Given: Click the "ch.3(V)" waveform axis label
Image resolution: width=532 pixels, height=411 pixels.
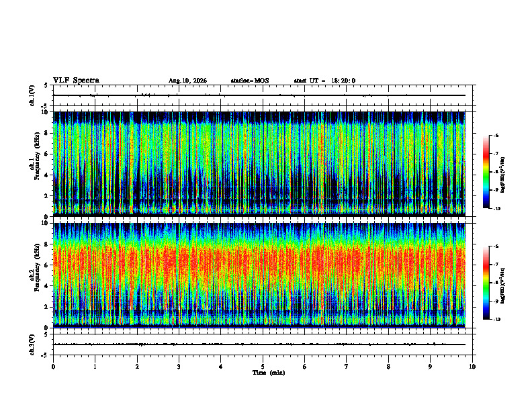Looking at the screenshot, I should pos(32,345).
